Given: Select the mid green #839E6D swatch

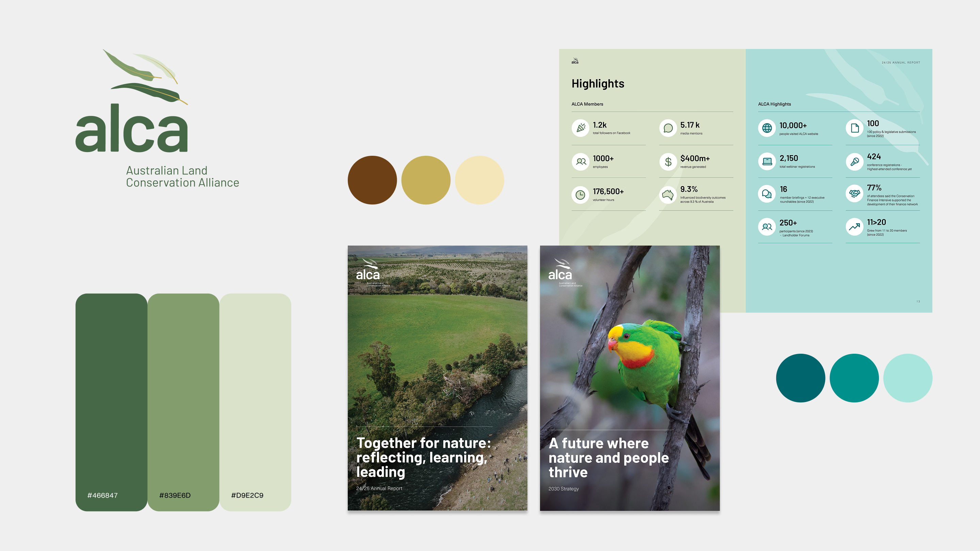Looking at the screenshot, I should point(183,402).
